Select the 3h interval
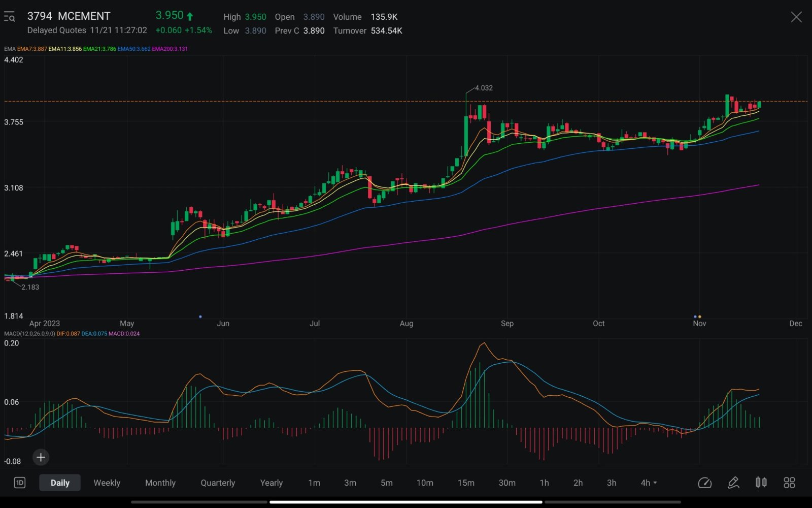Screen dimensions: 812x508 612,483
